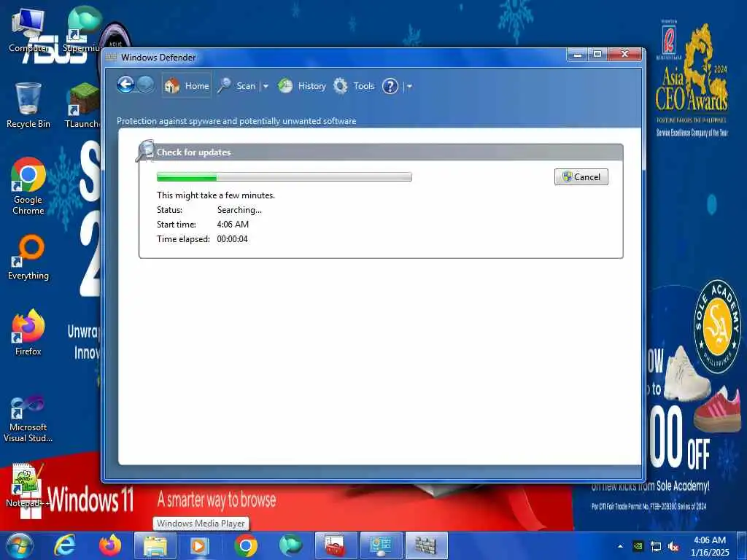747x560 pixels.
Task: Show hidden system tray icons
Action: pyautogui.click(x=620, y=546)
